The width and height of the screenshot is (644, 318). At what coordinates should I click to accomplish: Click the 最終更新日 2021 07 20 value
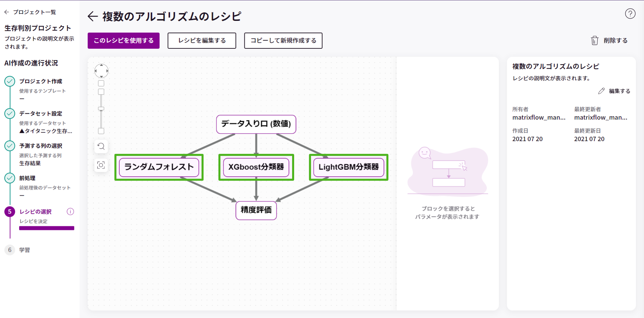pyautogui.click(x=589, y=139)
